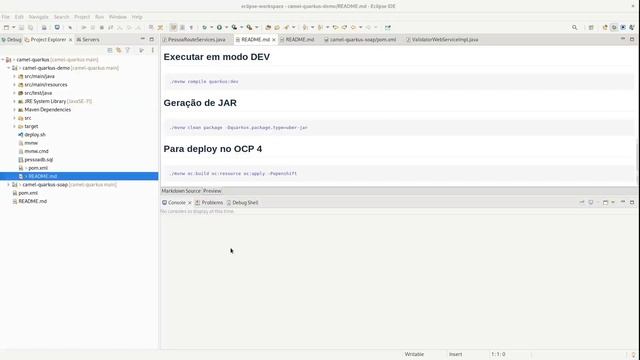Click the Open Task folder toolbar icon
Viewport: 640px width, 360px height.
277,27
